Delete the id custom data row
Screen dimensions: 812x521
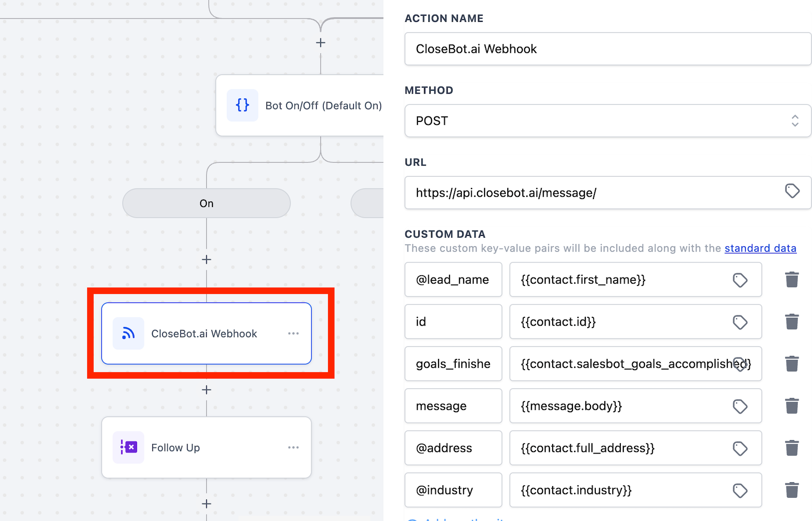792,321
